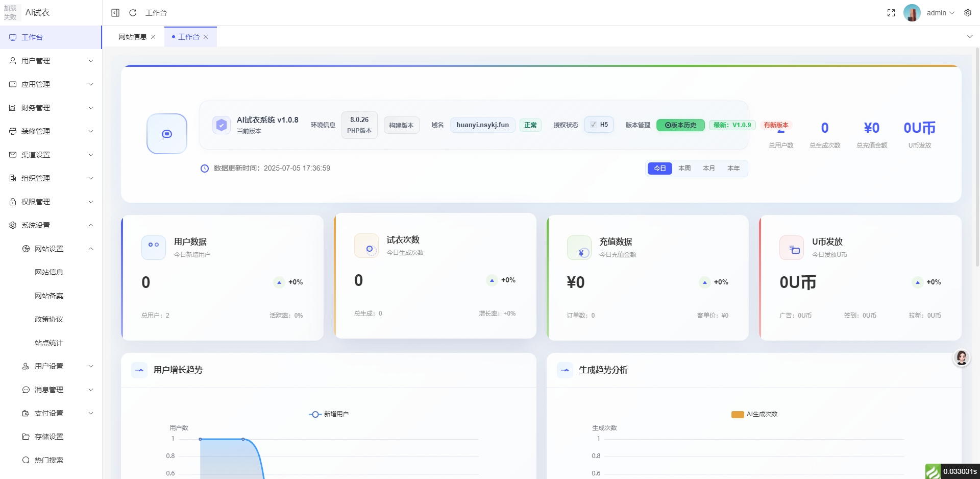Expand the 支付设置 submenu chevron
980x479 pixels.
(x=91, y=413)
